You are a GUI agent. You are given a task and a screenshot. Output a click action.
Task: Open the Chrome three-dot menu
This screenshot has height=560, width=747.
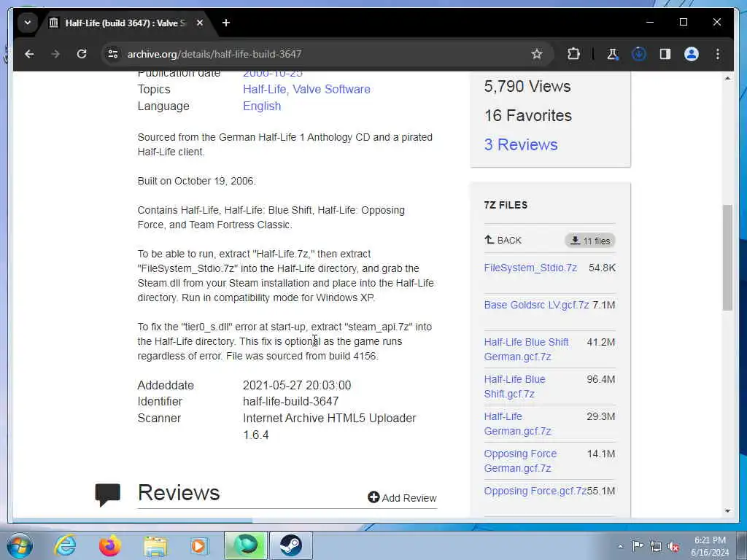point(718,54)
